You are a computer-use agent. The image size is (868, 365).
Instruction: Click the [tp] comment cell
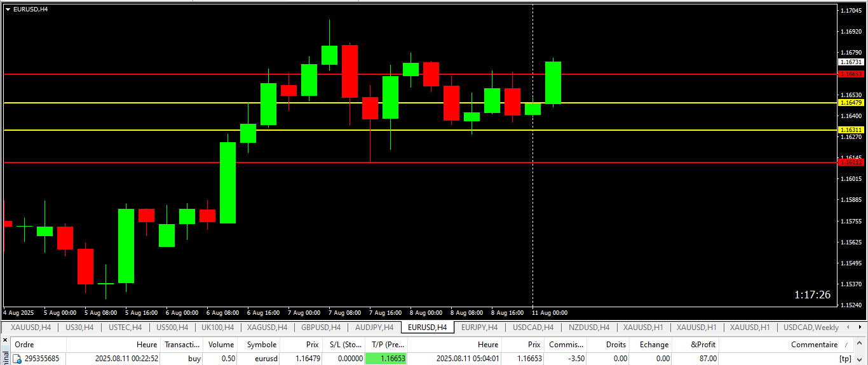(845, 359)
